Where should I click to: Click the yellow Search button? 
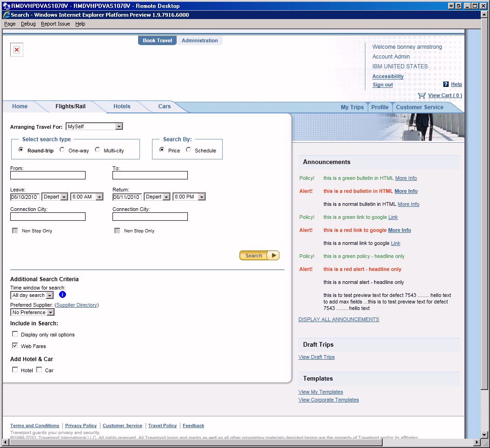point(259,256)
